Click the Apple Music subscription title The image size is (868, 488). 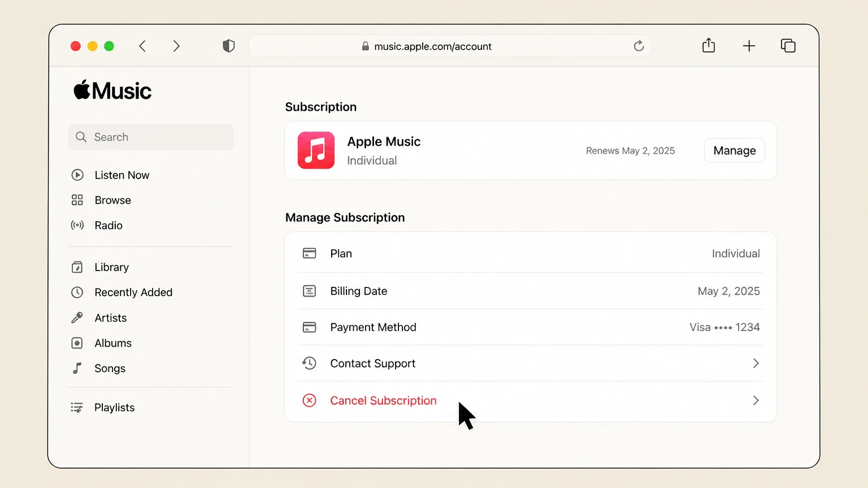(384, 142)
